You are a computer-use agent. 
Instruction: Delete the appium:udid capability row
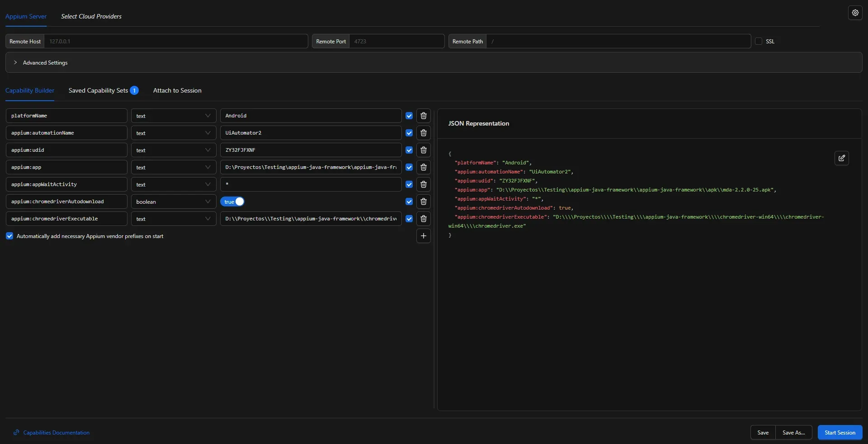pyautogui.click(x=424, y=150)
